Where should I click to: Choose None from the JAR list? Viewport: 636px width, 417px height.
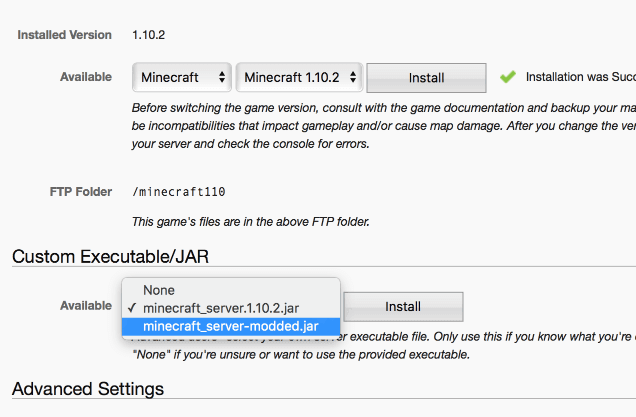(x=159, y=290)
